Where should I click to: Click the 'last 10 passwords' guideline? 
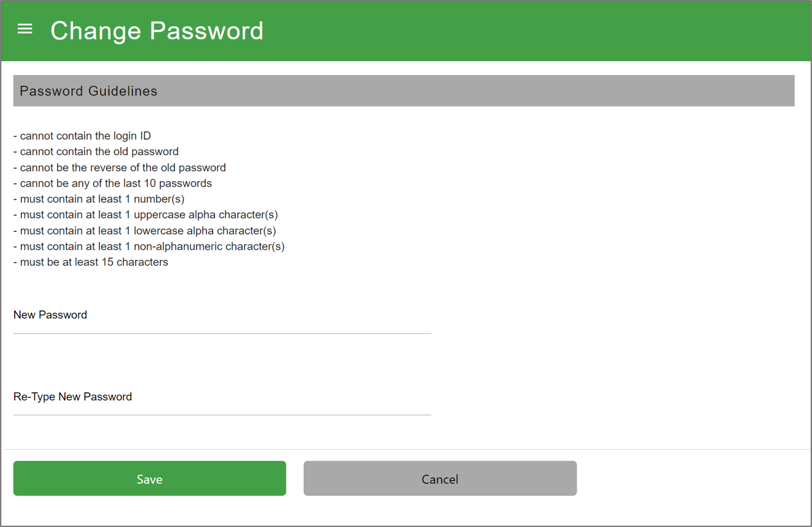113,183
